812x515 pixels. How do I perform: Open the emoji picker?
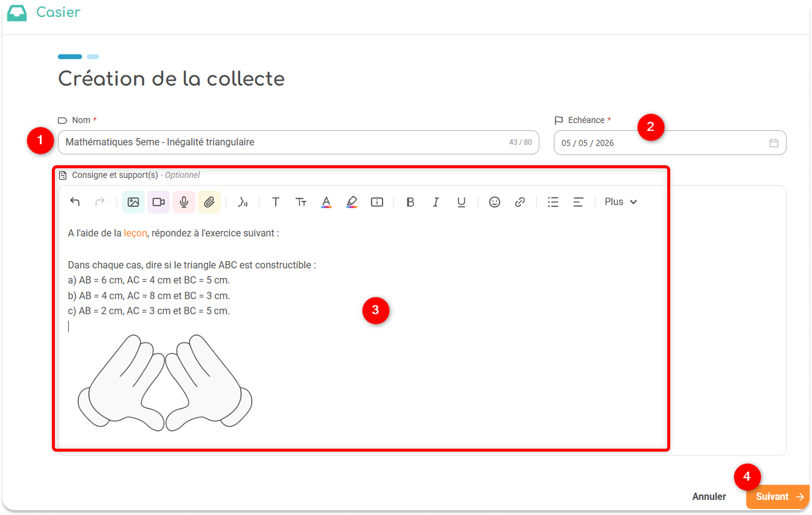pyautogui.click(x=495, y=202)
